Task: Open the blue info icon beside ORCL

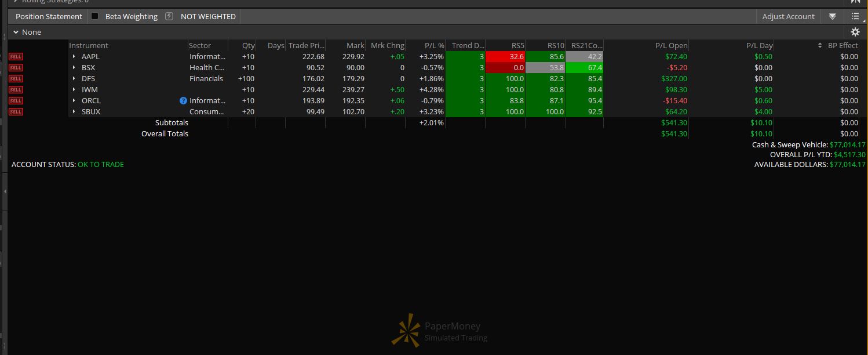Action: point(184,101)
